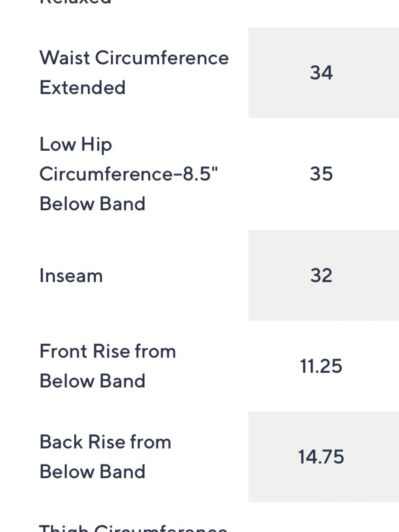Select Front Rise from Below Band label

tap(108, 366)
